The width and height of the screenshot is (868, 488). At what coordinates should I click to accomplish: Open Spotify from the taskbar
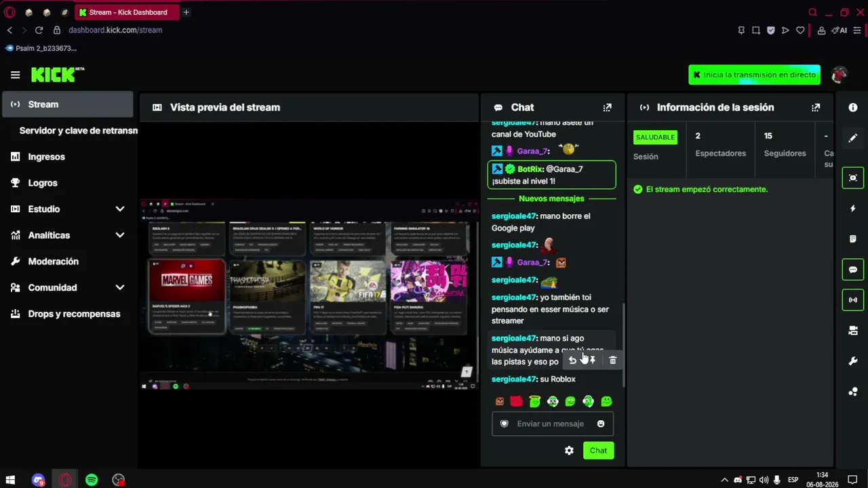pyautogui.click(x=92, y=480)
